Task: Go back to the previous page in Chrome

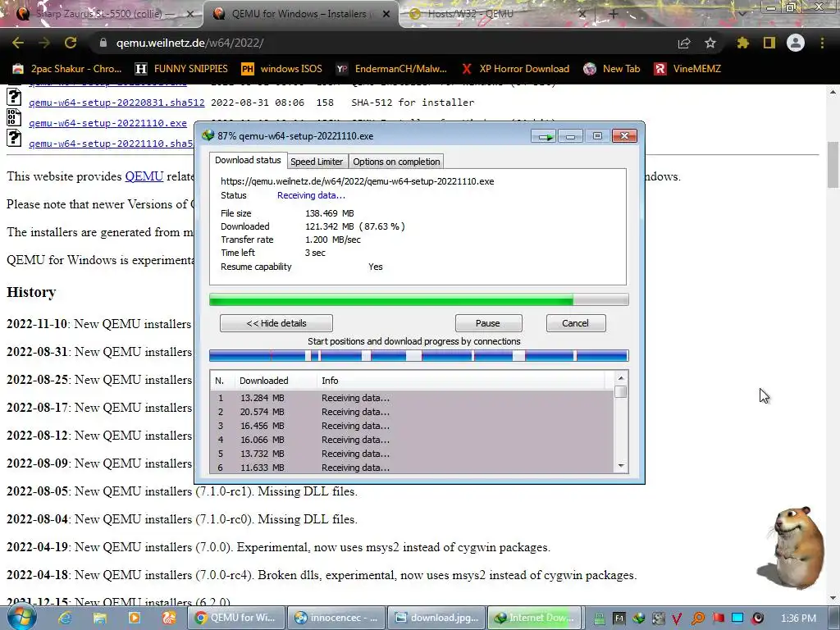Action: [x=18, y=43]
